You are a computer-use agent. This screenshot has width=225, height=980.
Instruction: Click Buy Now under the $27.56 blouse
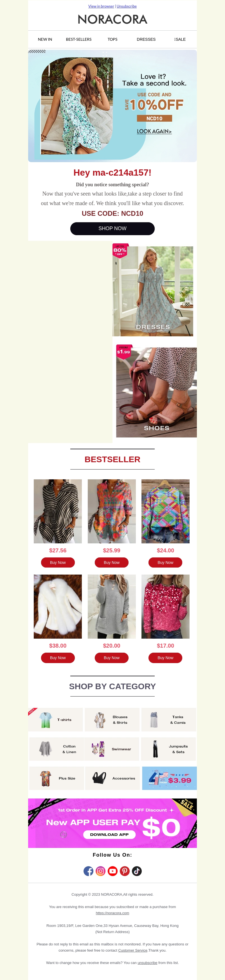(x=58, y=562)
